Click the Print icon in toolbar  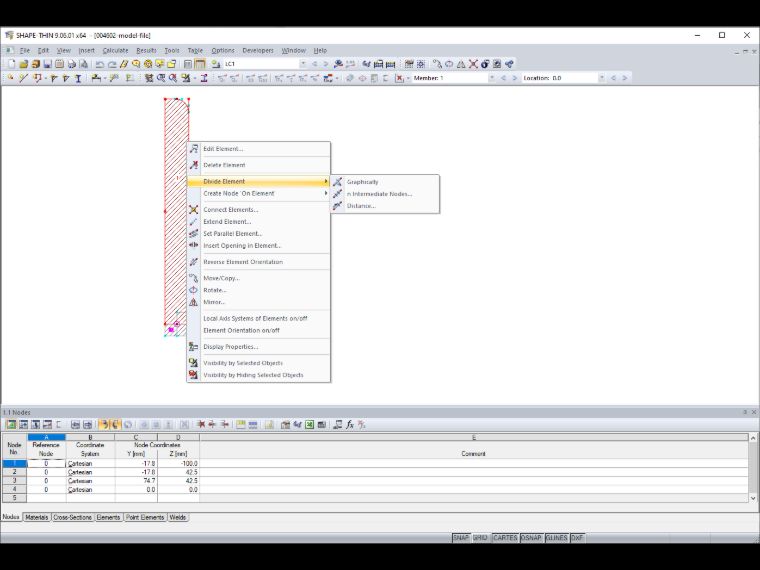click(x=72, y=64)
